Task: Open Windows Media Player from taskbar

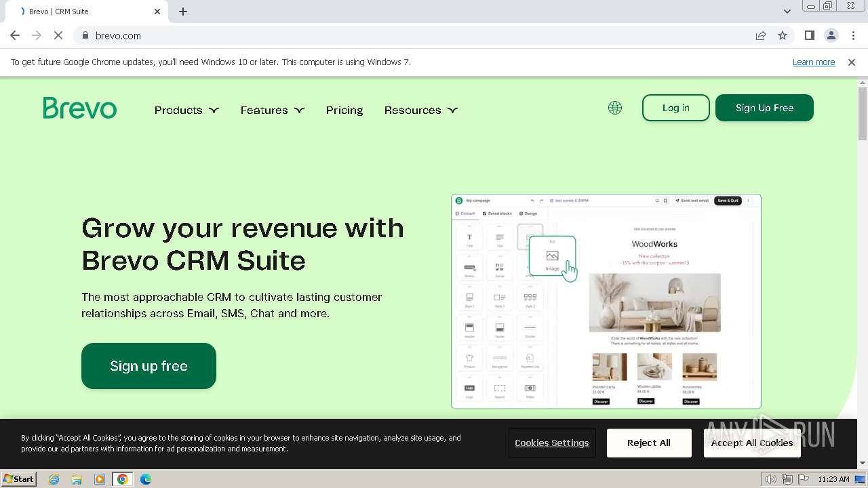Action: point(100,479)
